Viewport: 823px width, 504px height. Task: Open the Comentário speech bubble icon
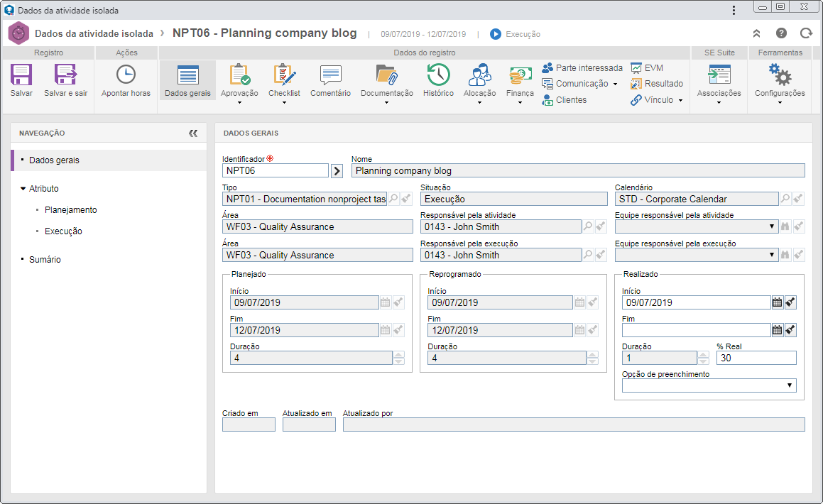(331, 75)
